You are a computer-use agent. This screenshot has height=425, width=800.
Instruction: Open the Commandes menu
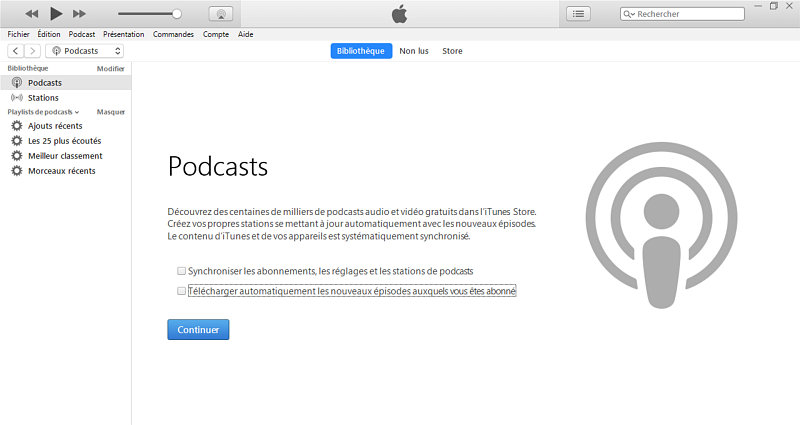[173, 34]
